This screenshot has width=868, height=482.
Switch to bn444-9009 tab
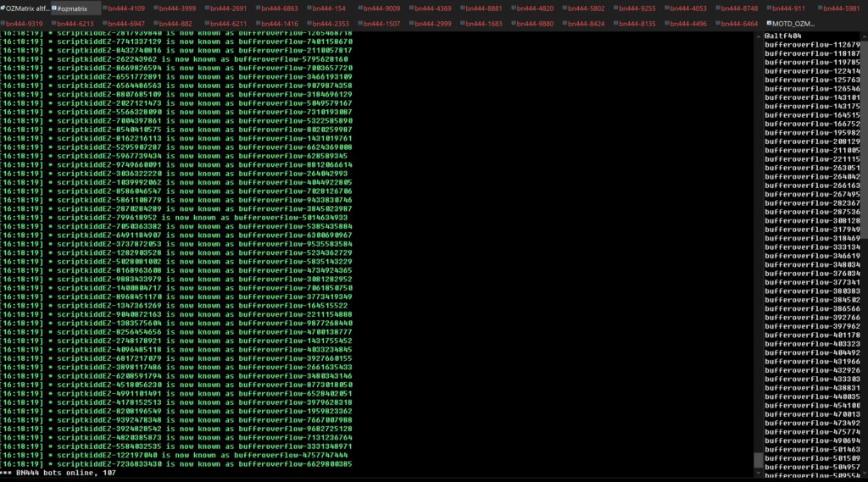click(379, 8)
